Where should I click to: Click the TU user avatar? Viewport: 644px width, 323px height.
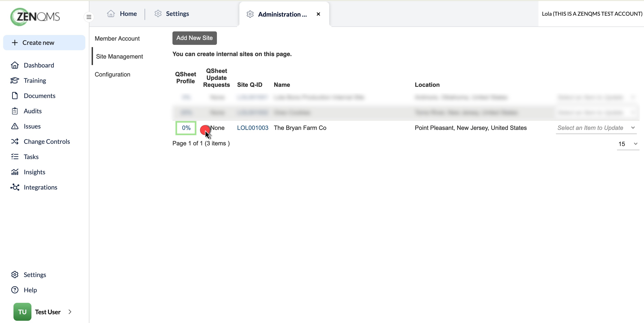(x=22, y=312)
